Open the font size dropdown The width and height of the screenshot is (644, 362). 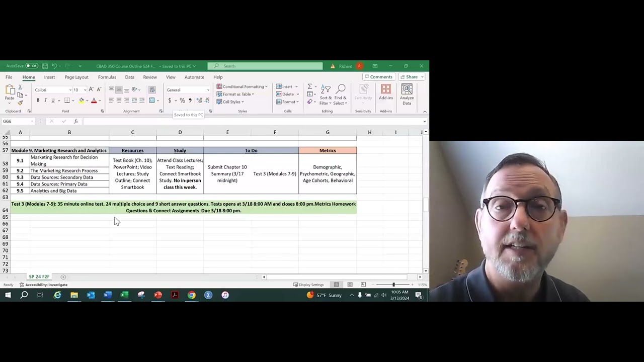tap(85, 90)
